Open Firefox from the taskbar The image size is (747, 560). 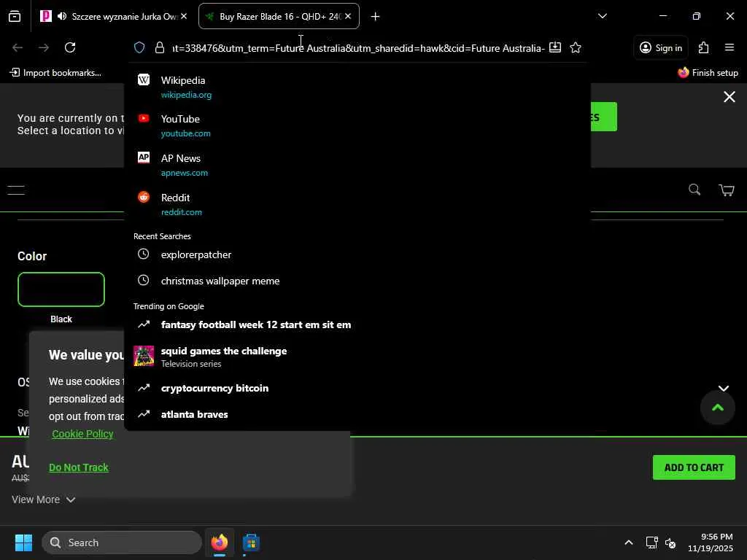coord(219,542)
